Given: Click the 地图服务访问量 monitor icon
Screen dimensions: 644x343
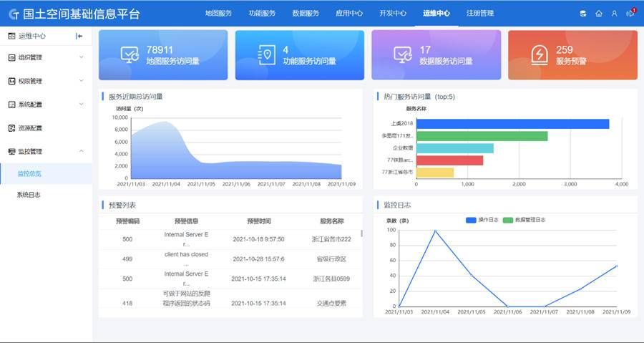Looking at the screenshot, I should (x=130, y=55).
